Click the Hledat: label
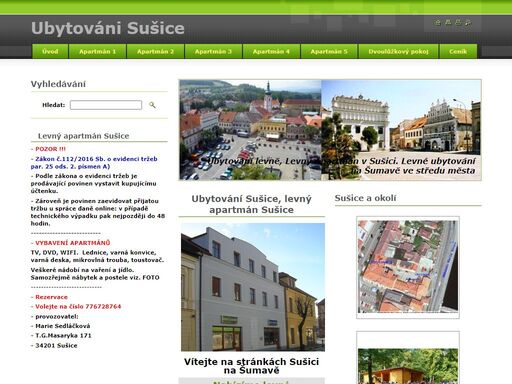The image size is (512, 384). 54,105
